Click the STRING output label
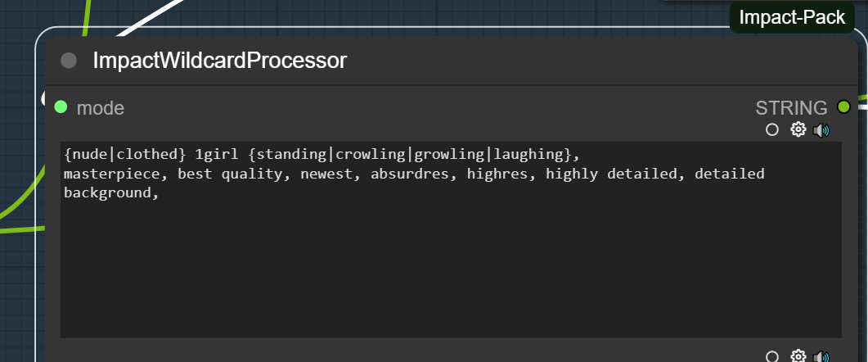This screenshot has width=868, height=362. (x=791, y=108)
